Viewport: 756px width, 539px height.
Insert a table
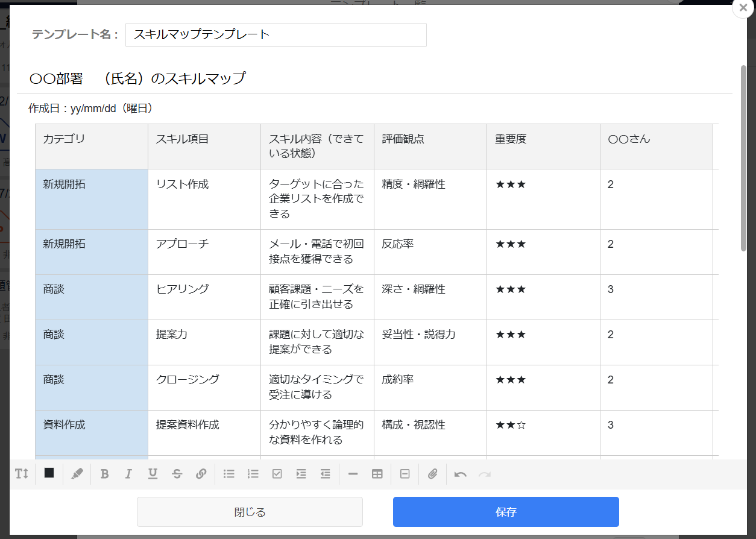377,474
